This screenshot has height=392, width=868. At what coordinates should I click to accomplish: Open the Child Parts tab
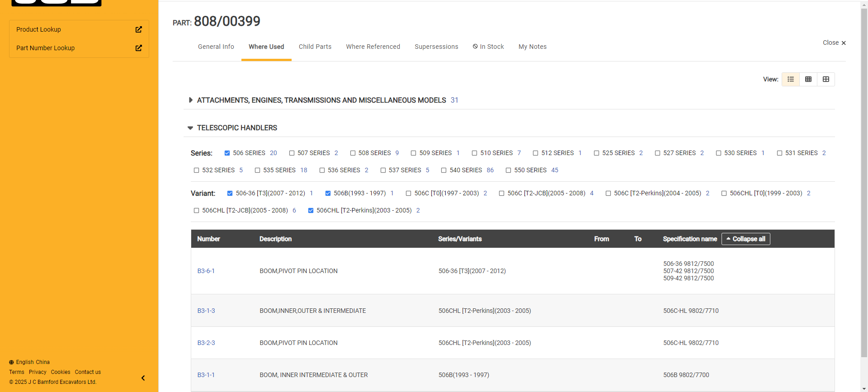point(315,47)
